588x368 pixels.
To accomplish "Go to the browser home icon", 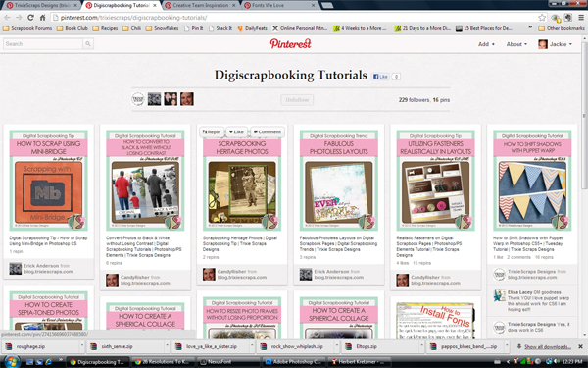I will (x=42, y=18).
